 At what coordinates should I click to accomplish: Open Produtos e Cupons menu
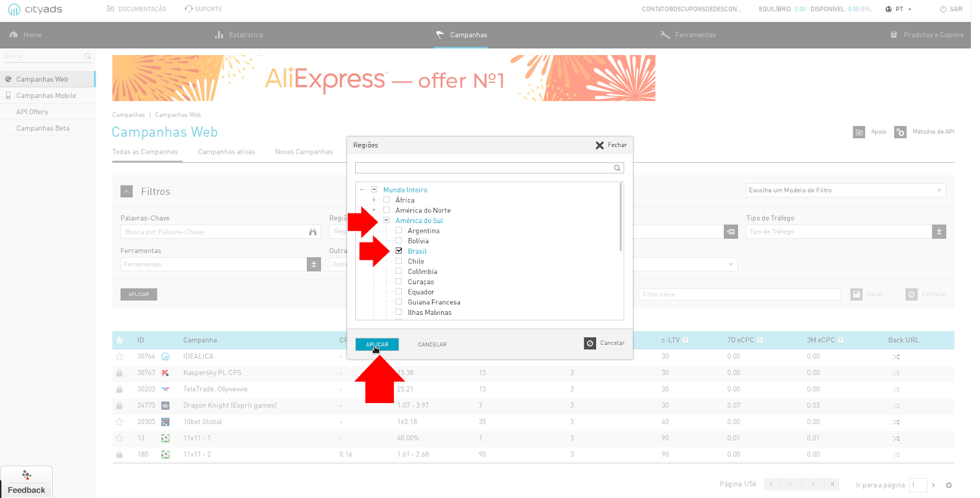pos(927,35)
